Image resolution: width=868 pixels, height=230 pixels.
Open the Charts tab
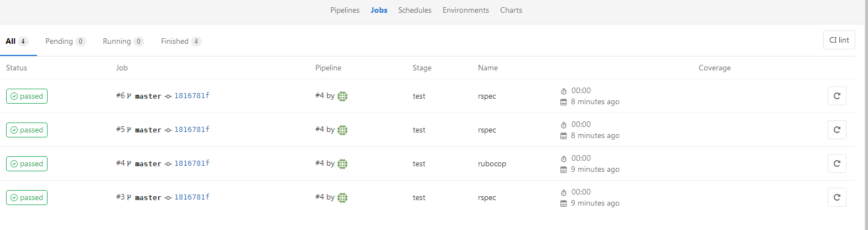pos(511,10)
